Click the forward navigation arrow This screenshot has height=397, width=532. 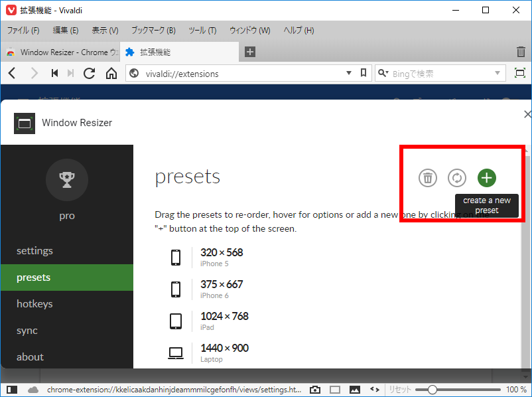34,73
